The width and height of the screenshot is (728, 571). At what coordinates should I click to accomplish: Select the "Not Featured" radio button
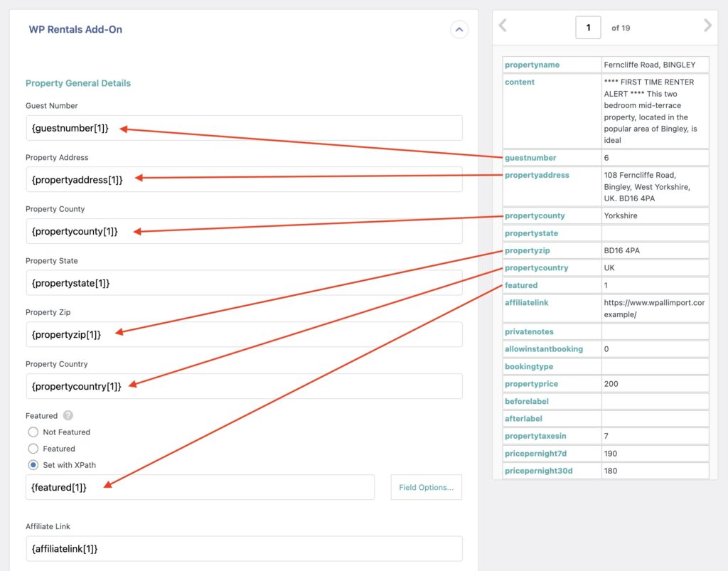[33, 432]
